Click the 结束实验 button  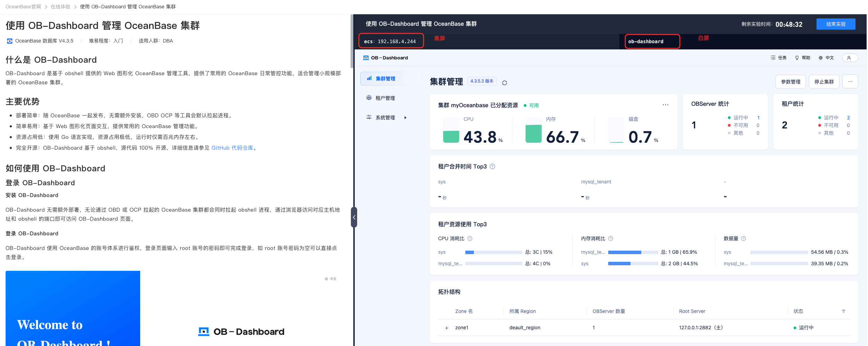click(836, 24)
